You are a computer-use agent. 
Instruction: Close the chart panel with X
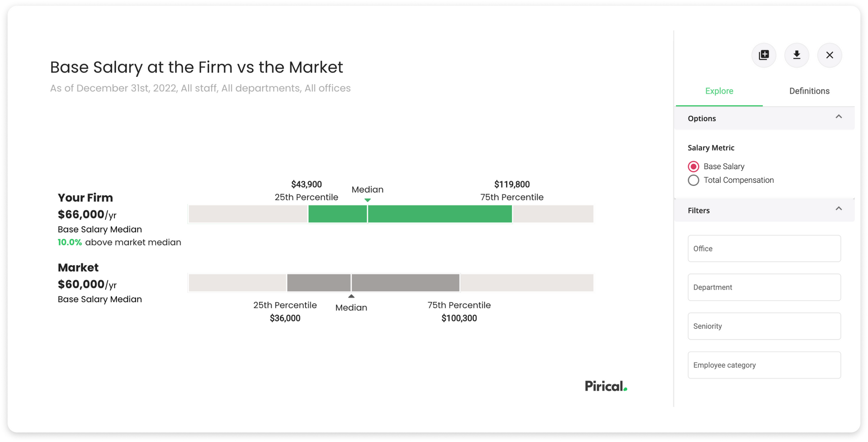[x=830, y=55]
